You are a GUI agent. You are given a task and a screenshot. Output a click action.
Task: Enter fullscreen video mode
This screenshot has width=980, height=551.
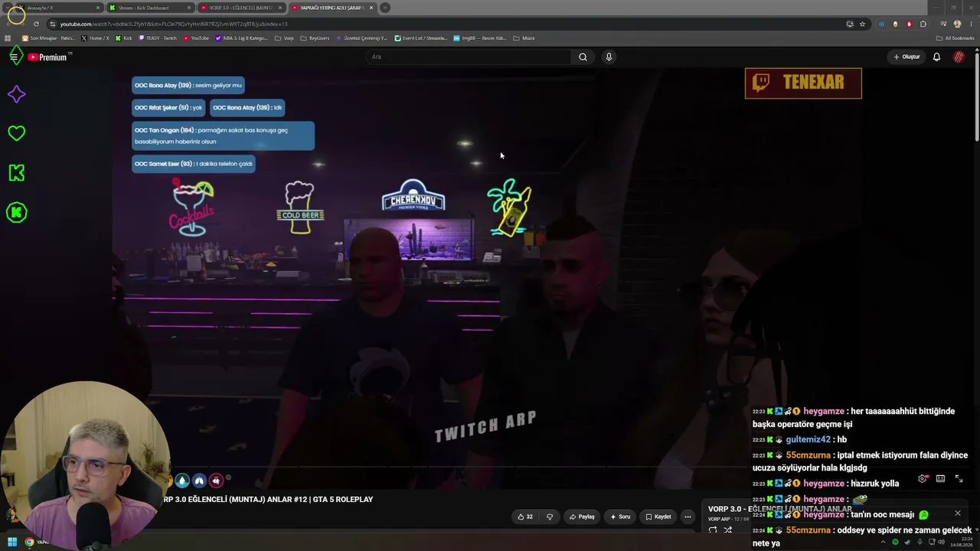click(x=959, y=478)
